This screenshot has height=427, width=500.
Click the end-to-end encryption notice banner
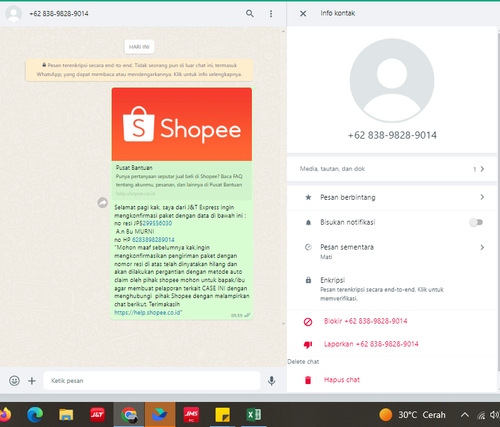(139, 70)
